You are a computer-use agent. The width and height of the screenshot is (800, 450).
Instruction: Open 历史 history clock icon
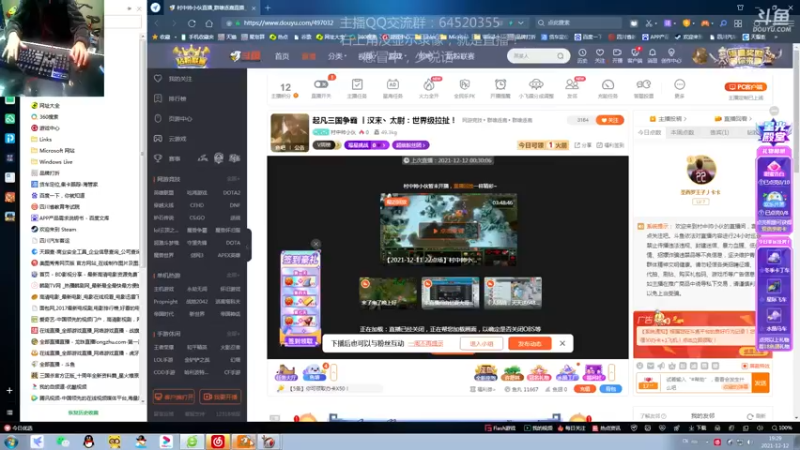(x=582, y=56)
